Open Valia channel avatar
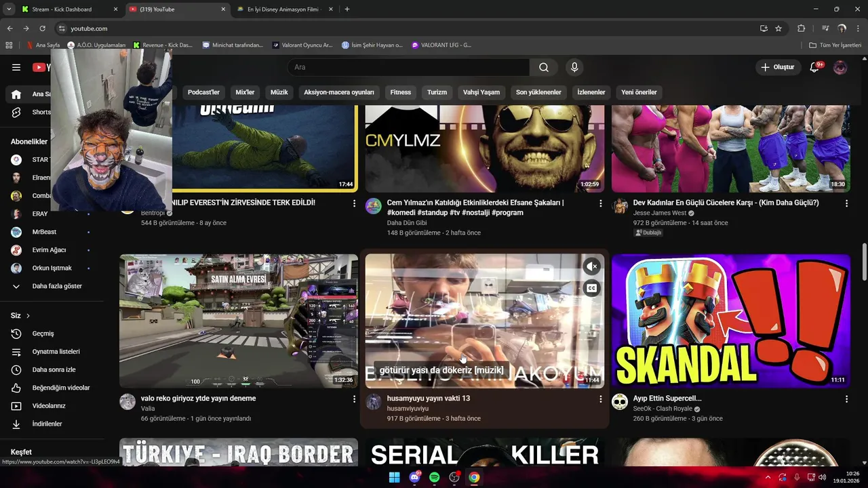The height and width of the screenshot is (488, 868). 127,402
